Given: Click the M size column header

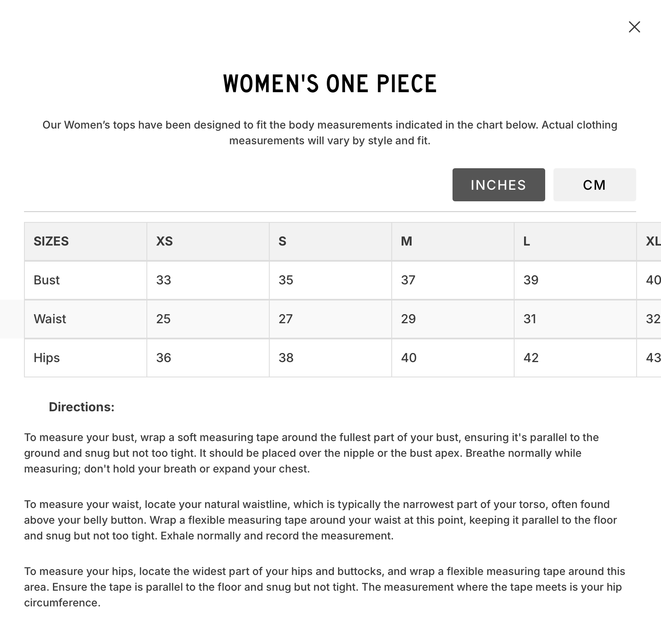Looking at the screenshot, I should click(x=407, y=241).
